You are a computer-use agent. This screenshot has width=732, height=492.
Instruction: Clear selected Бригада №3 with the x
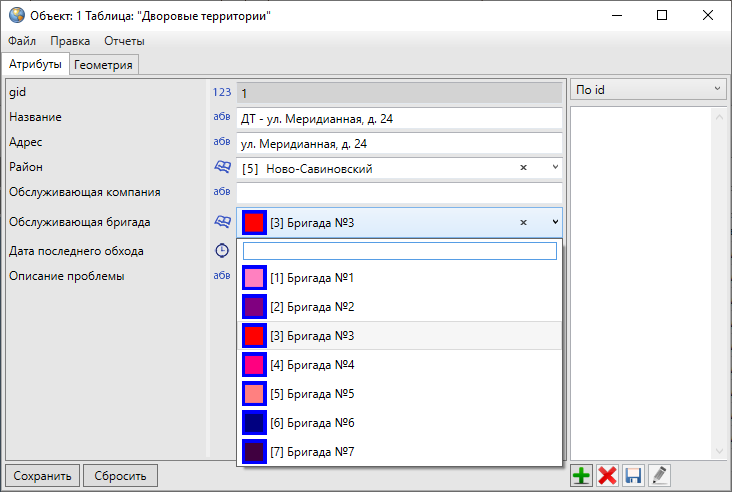click(523, 222)
